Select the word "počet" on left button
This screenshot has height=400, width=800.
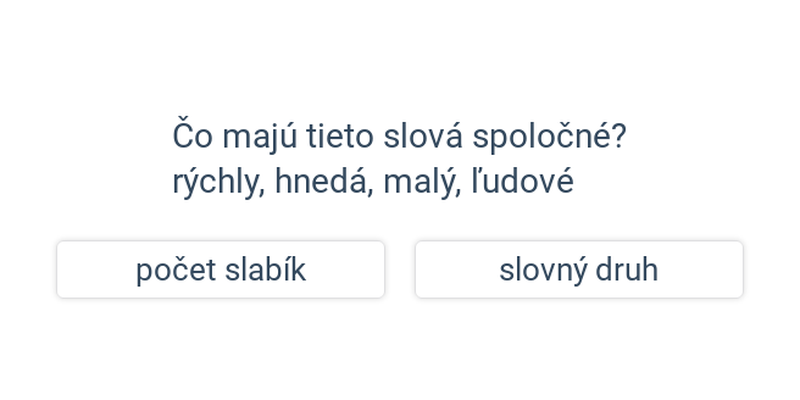pos(176,271)
